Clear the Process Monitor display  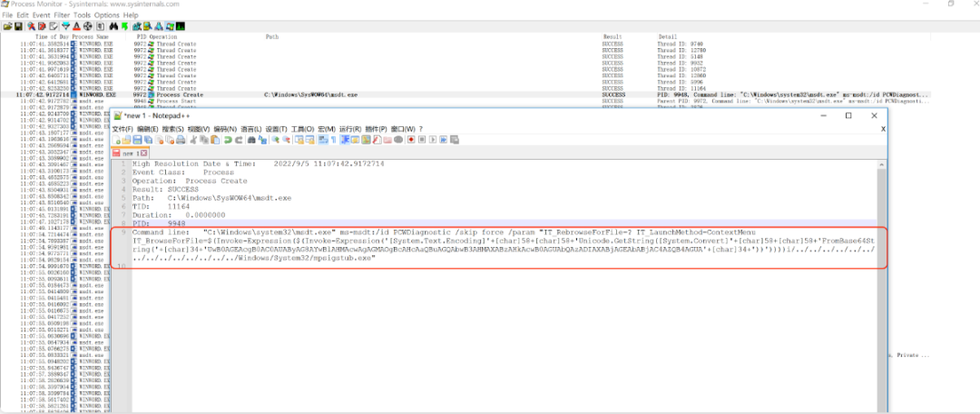[x=54, y=26]
